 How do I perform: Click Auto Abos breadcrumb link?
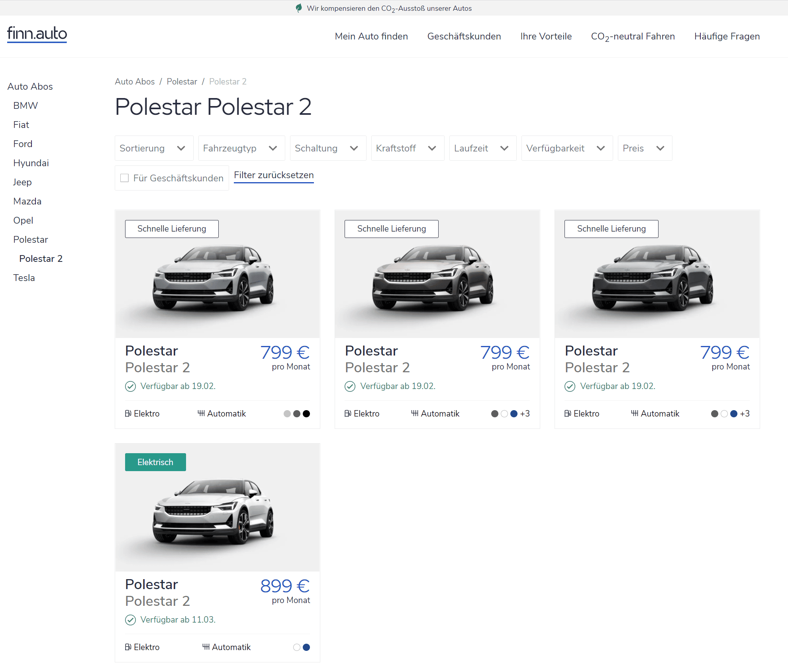pos(135,82)
